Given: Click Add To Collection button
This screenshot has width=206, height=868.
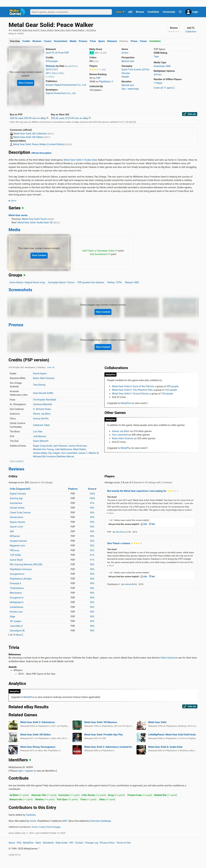Looking at the screenshot, I should (x=190, y=30).
